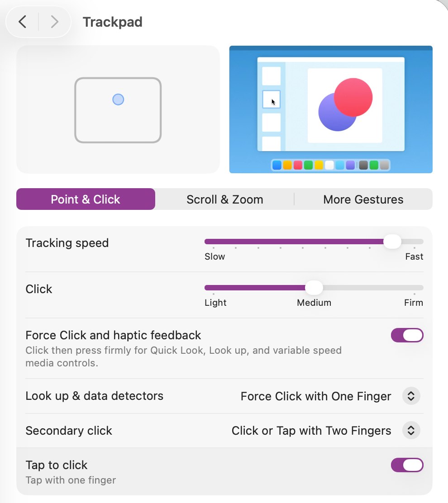448x503 pixels.
Task: Open the More Gestures tab
Action: 363,199
